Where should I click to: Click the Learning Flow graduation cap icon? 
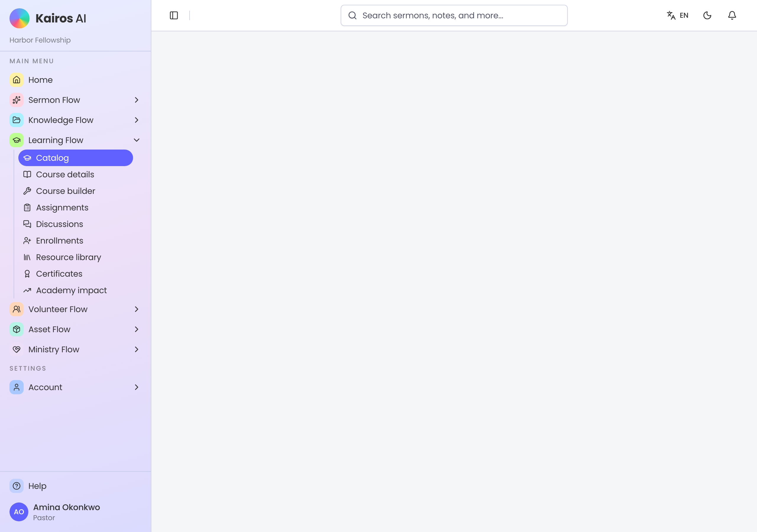pyautogui.click(x=17, y=140)
